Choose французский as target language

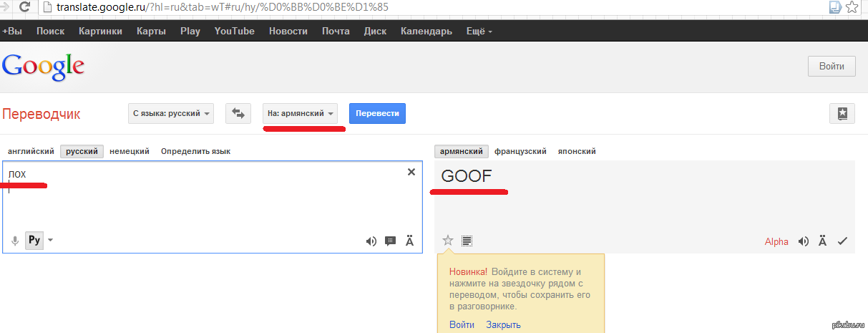pyautogui.click(x=520, y=151)
